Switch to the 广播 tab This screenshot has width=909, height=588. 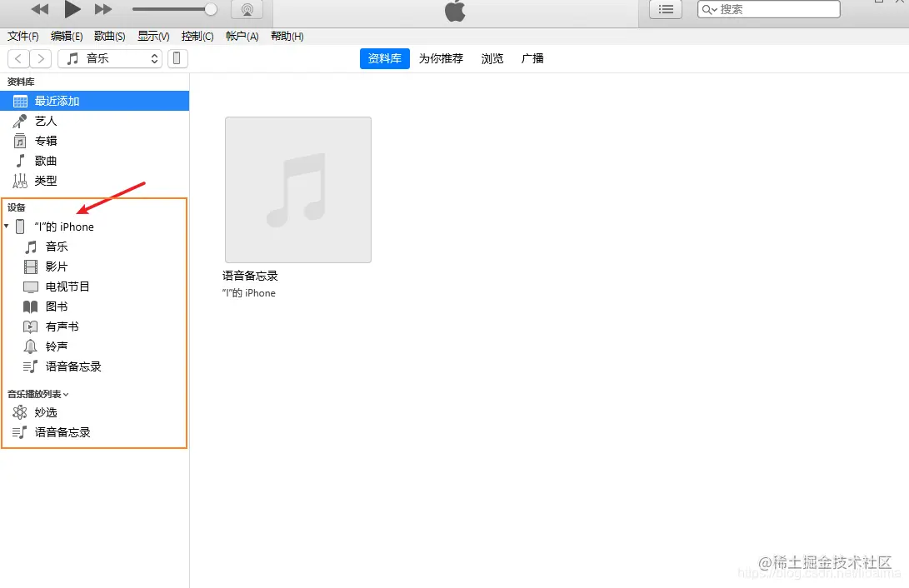(532, 58)
